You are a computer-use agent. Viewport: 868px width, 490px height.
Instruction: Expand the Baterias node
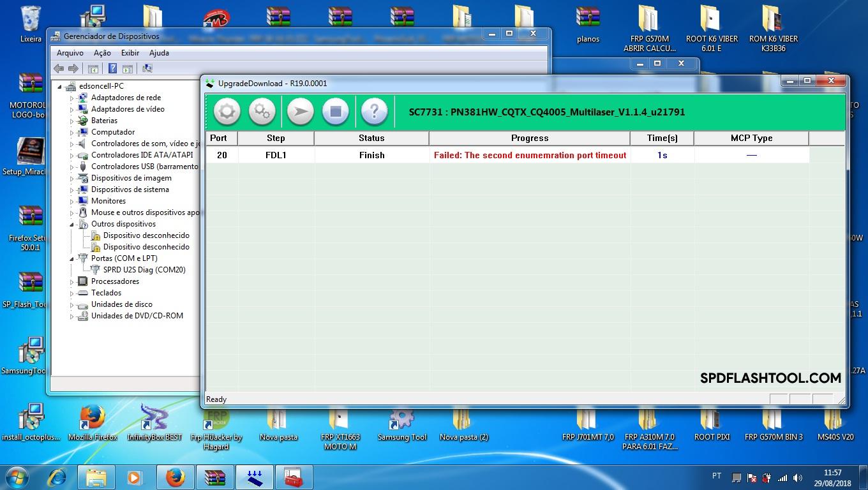pyautogui.click(x=72, y=121)
